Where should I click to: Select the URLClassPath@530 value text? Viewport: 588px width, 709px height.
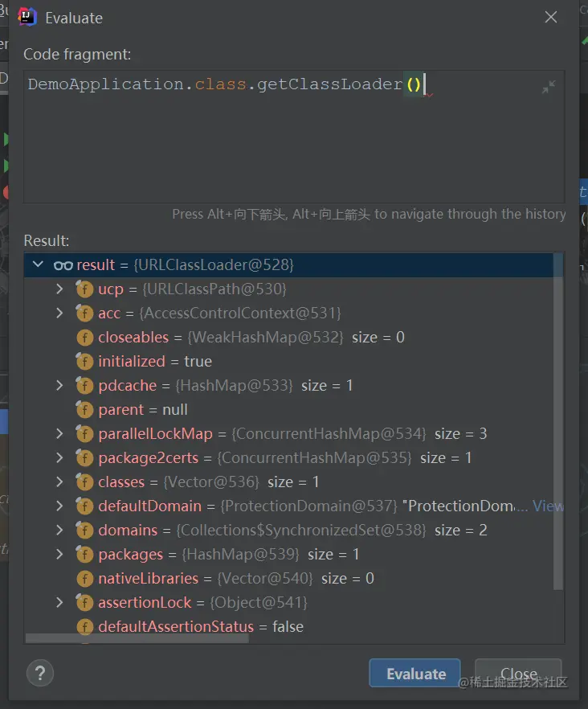pos(214,289)
